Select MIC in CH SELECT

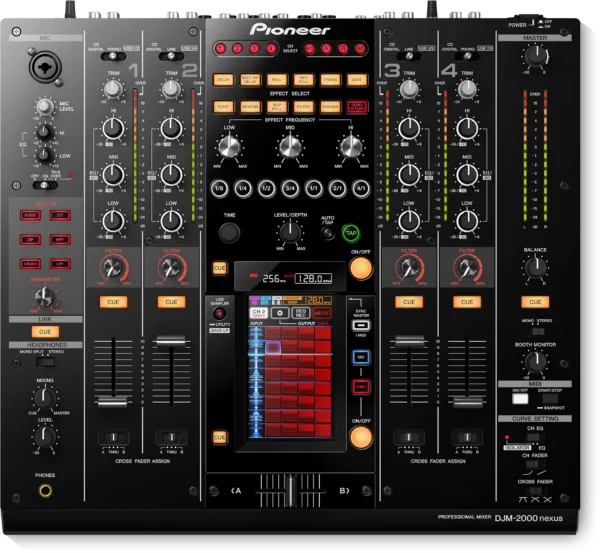(x=310, y=49)
